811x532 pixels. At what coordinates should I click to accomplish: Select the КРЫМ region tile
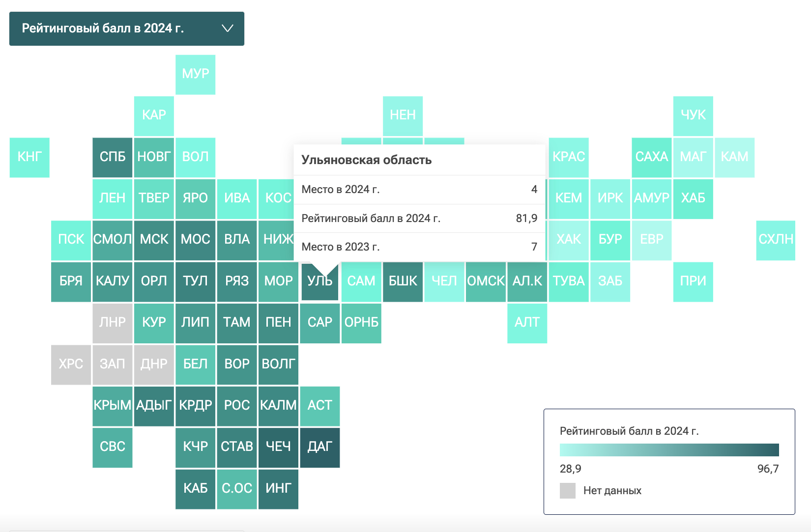(x=113, y=406)
